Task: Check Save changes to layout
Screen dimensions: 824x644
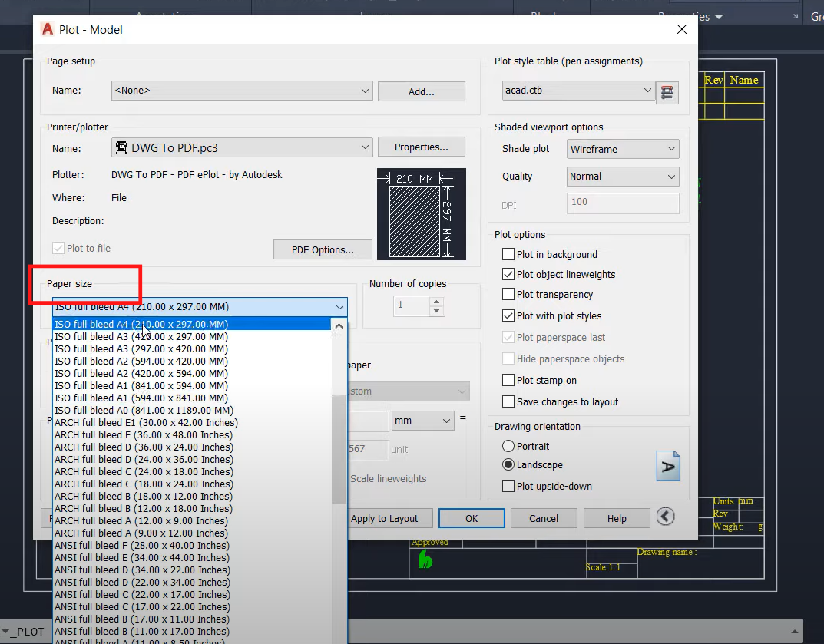Action: 508,402
